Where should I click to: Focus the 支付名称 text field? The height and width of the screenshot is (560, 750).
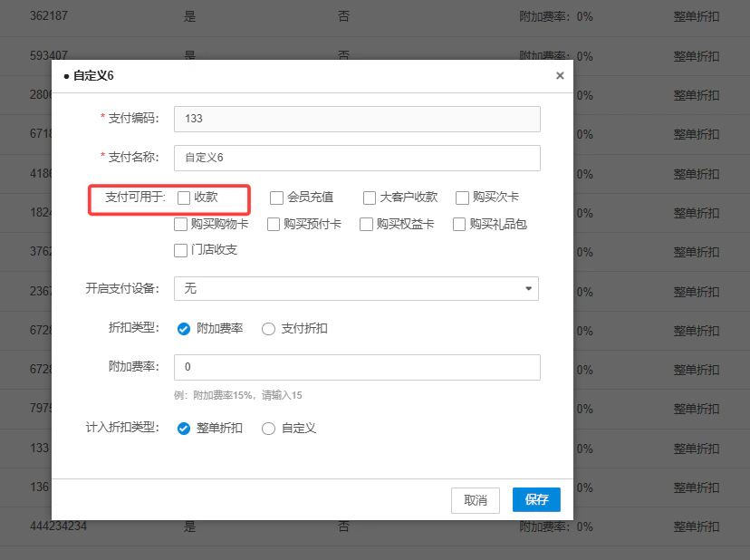tap(357, 158)
